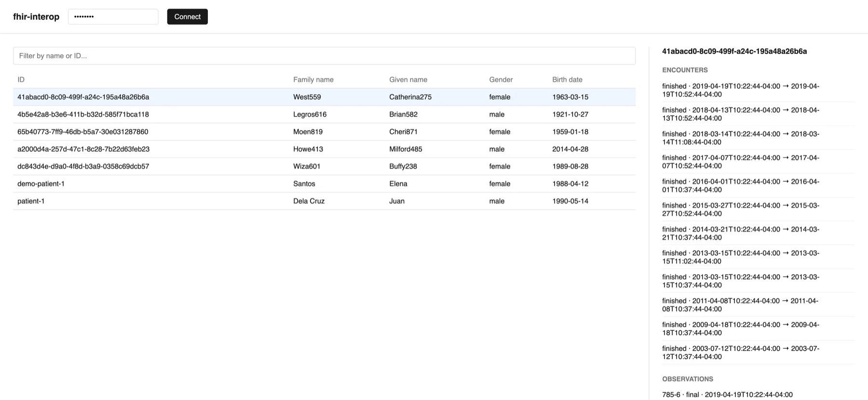The image size is (868, 400).
Task: Click patient ID 4b5e42a8-b3e6-411b-b32d-585f71bca118
Action: pos(83,114)
